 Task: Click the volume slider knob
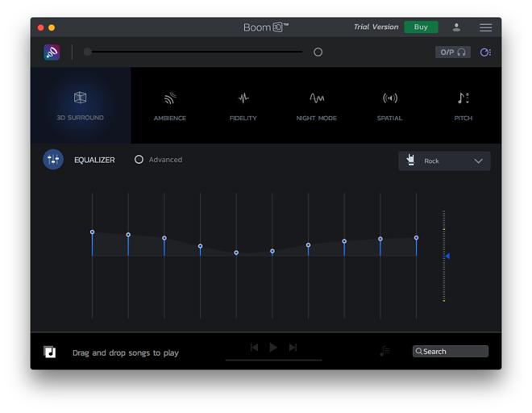88,52
